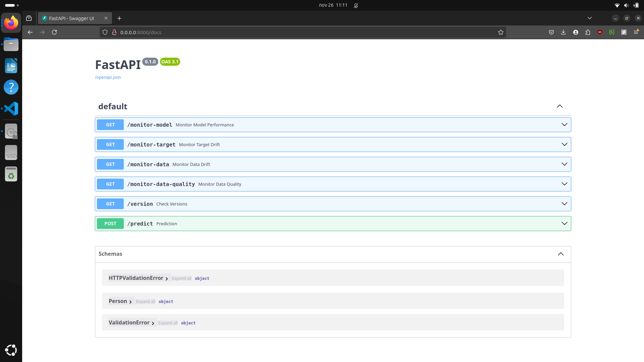The image size is (644, 362).
Task: Expand all of HTTPValidationError schema
Action: (181, 279)
